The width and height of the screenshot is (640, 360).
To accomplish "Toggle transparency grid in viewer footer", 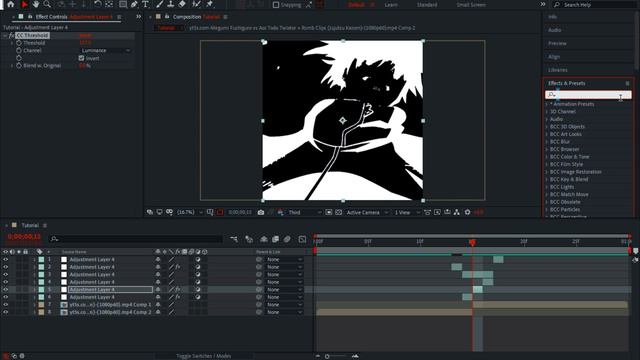I will coord(339,212).
